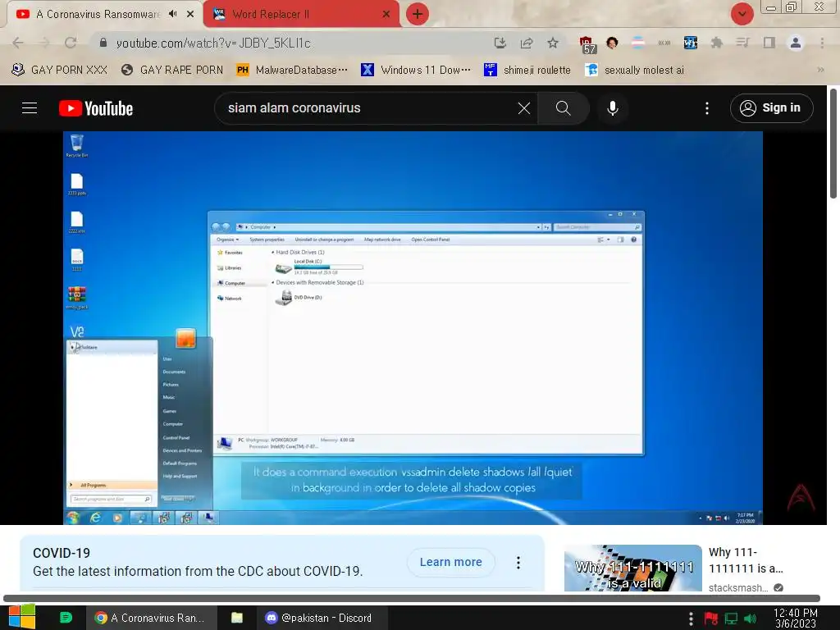This screenshot has width=840, height=630.
Task: Click the Sign in button
Action: click(771, 108)
